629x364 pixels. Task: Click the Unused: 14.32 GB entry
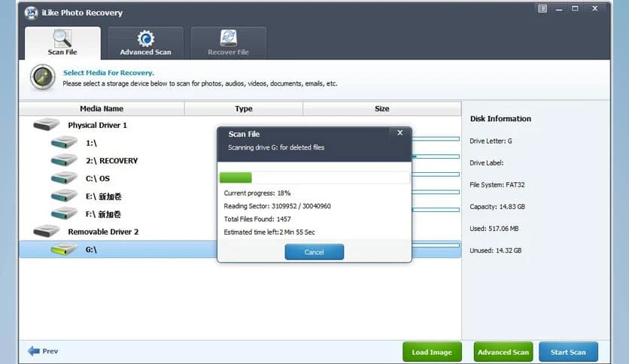pyautogui.click(x=495, y=250)
